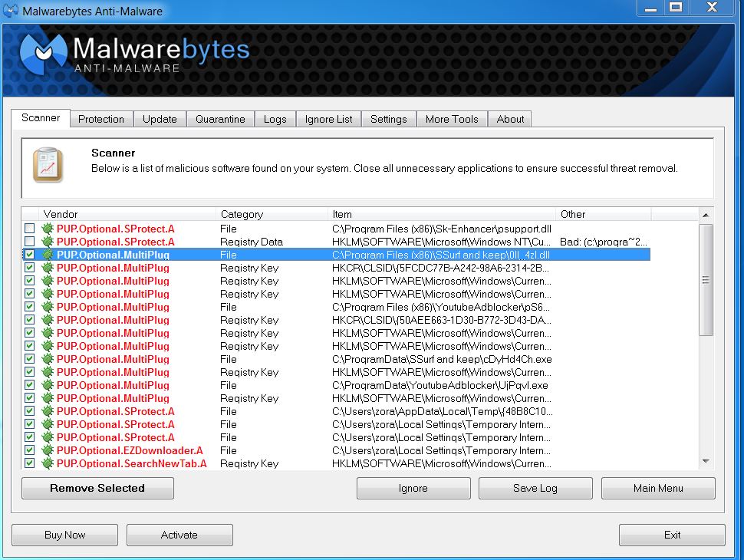Screen dimensions: 744x560
Task: Click the Scanner clipboard report icon
Action: coord(48,165)
